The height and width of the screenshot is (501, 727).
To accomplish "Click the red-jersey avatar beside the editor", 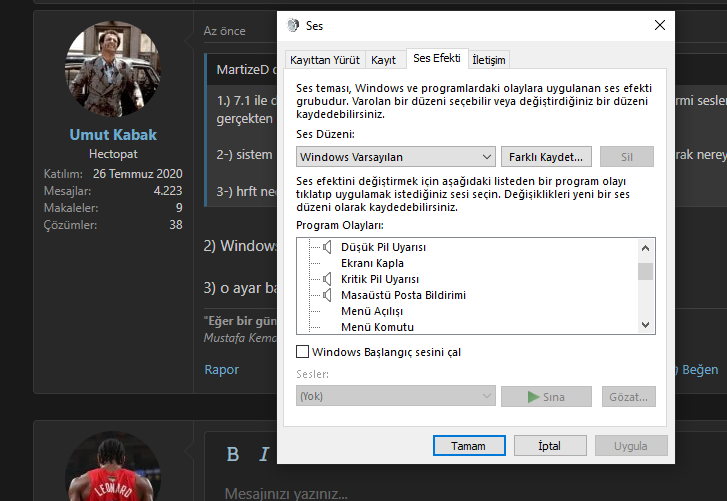I will (113, 466).
